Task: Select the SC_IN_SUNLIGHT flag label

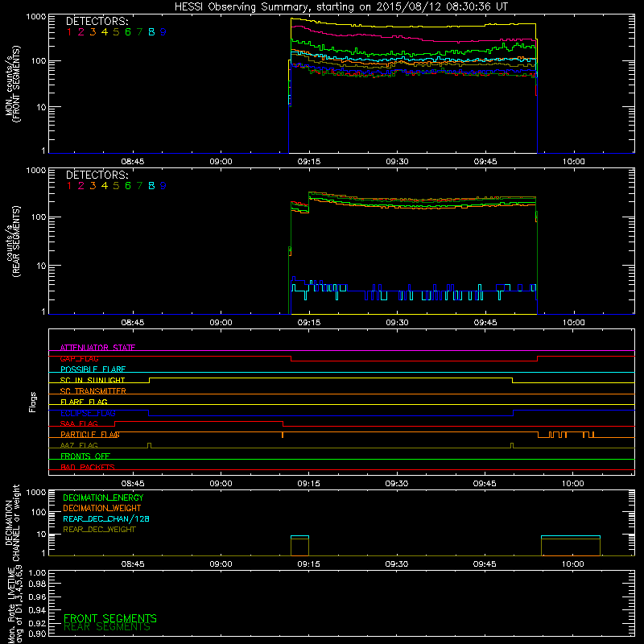Action: [93, 380]
